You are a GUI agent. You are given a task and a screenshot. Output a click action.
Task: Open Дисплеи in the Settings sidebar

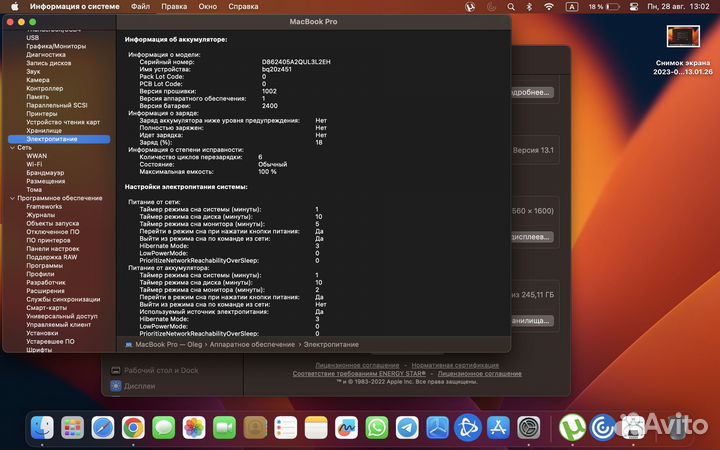tap(139, 386)
